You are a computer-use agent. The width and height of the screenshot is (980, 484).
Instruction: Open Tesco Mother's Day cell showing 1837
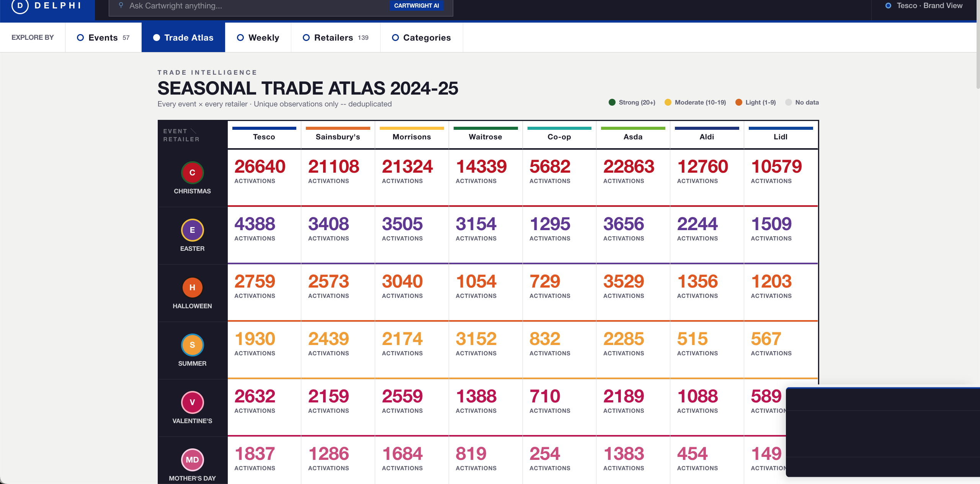pos(264,461)
